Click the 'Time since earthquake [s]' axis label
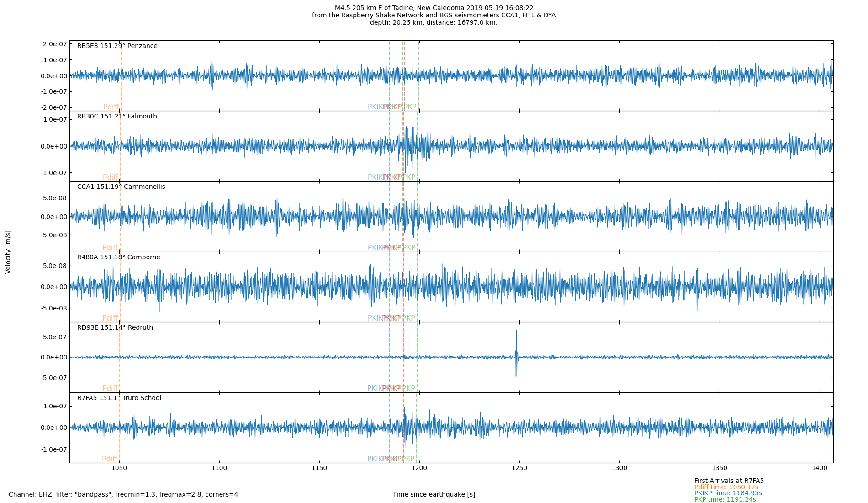 pos(434,494)
